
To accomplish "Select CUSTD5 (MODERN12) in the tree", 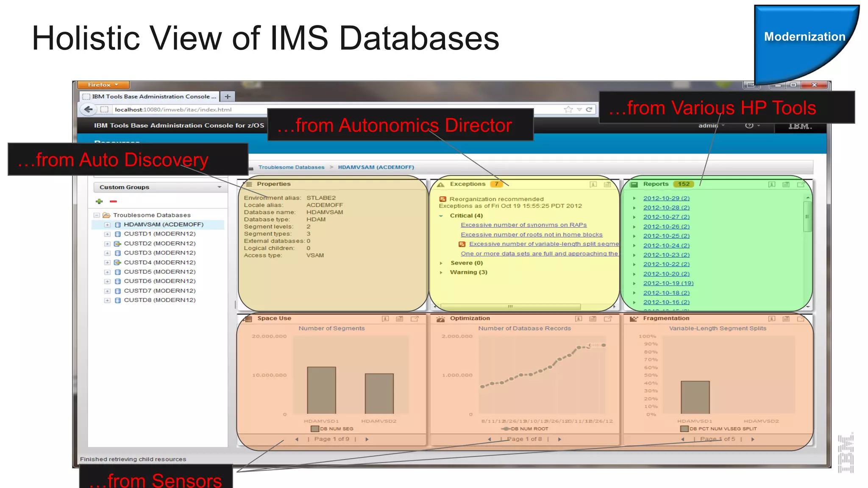I will click(x=159, y=272).
